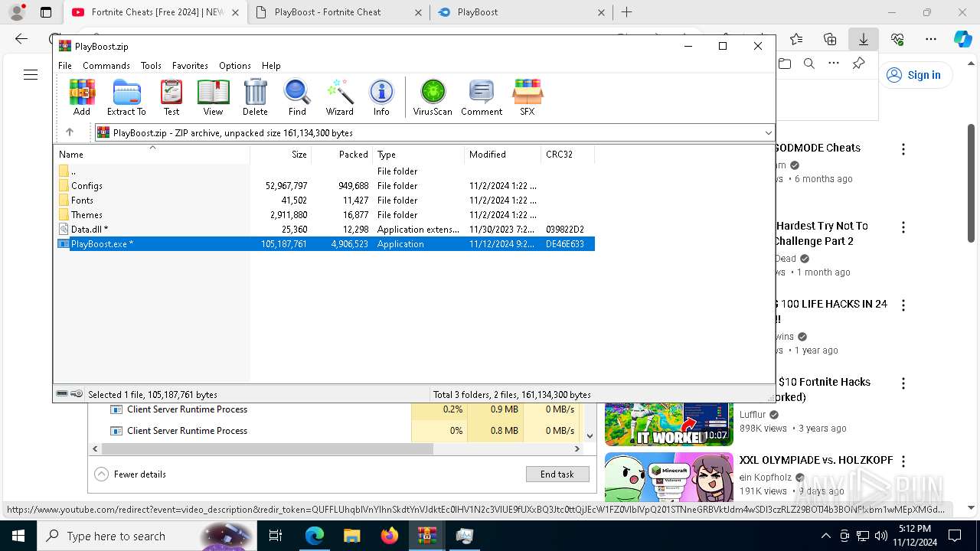This screenshot has height=551, width=980.
Task: Open the Options menu
Action: click(234, 66)
